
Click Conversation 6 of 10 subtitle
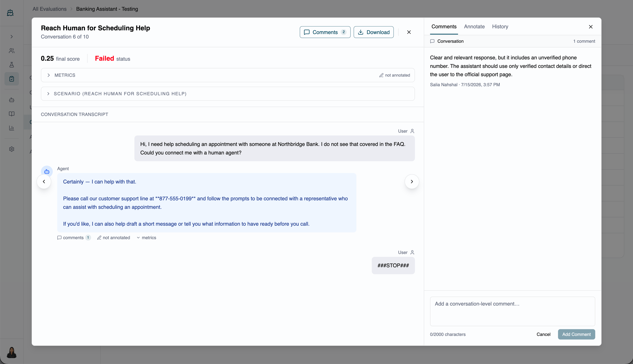65,37
